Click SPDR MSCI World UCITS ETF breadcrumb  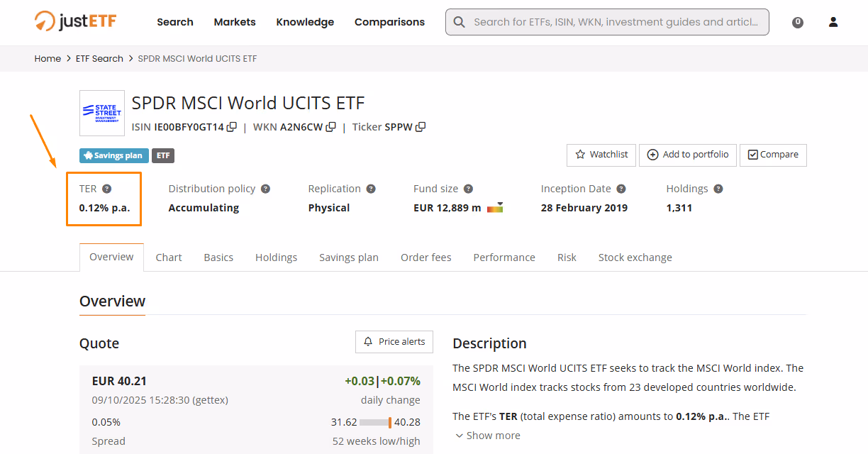pos(197,58)
